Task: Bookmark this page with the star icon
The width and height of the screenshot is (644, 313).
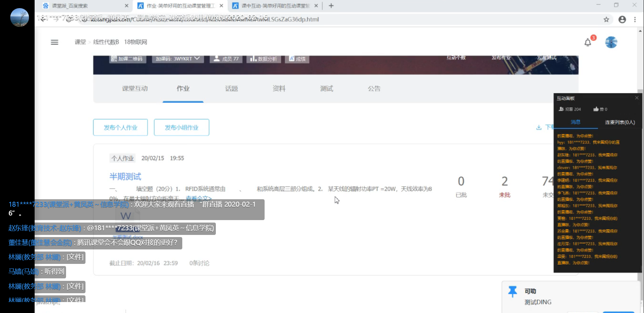Action: 606,19
